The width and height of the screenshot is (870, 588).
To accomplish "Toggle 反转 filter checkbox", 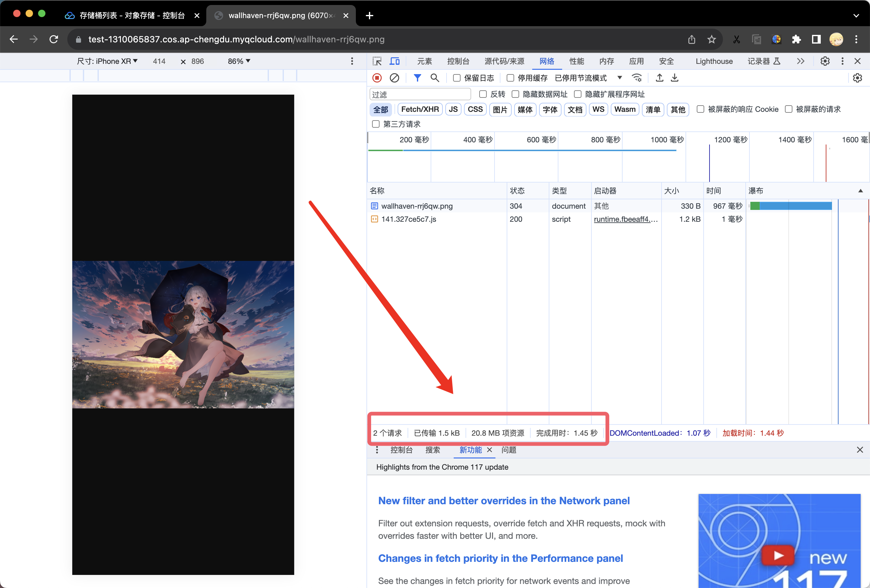I will click(x=483, y=94).
